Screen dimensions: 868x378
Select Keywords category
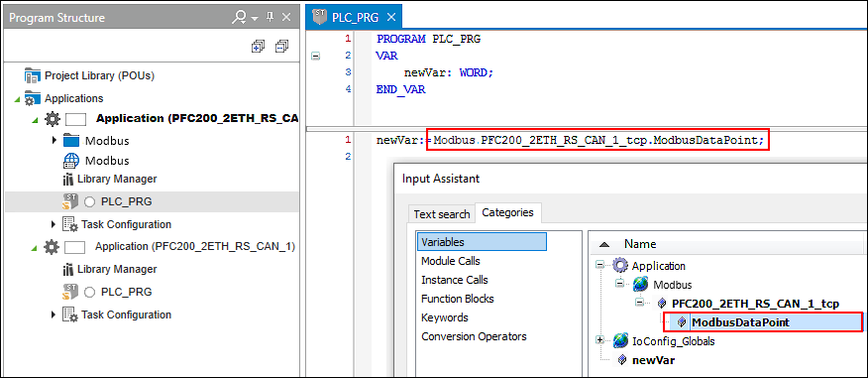445,317
